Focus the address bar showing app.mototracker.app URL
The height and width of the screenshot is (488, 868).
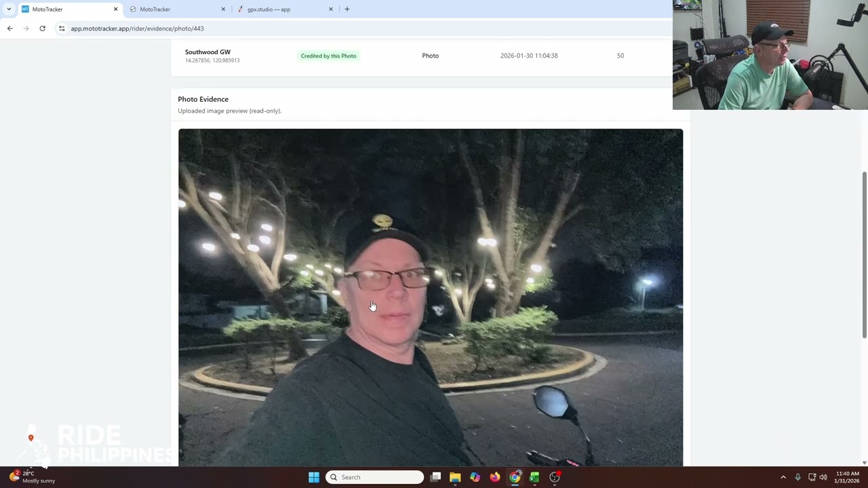coord(366,28)
